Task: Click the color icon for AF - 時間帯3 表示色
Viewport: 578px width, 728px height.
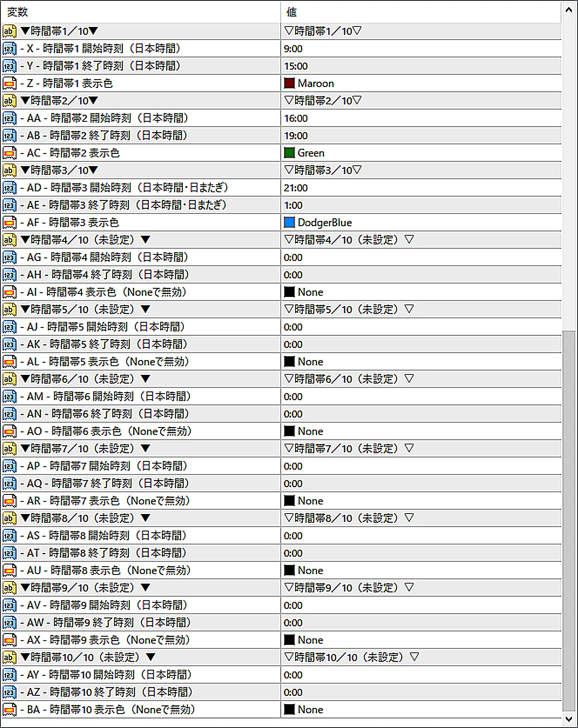Action: pos(10,223)
